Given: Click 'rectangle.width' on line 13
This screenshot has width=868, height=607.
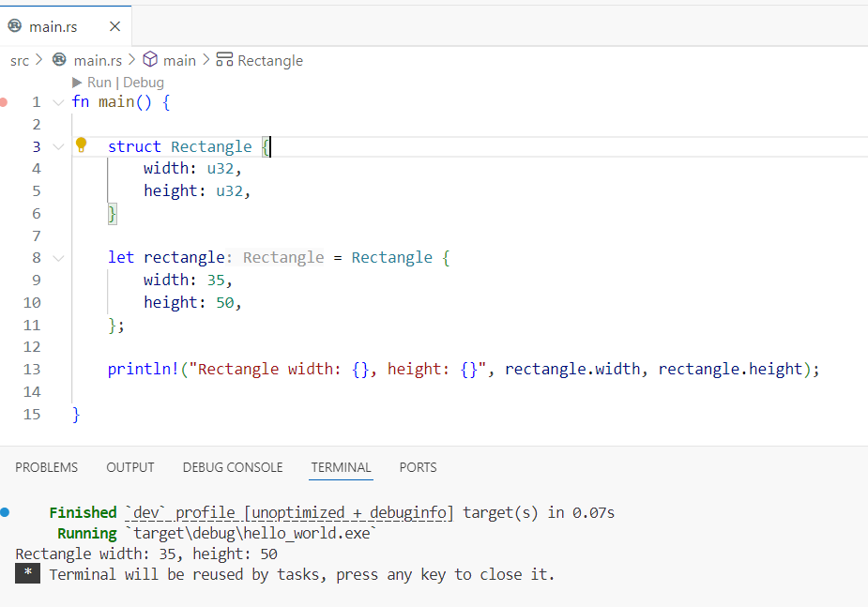Looking at the screenshot, I should point(572,369).
